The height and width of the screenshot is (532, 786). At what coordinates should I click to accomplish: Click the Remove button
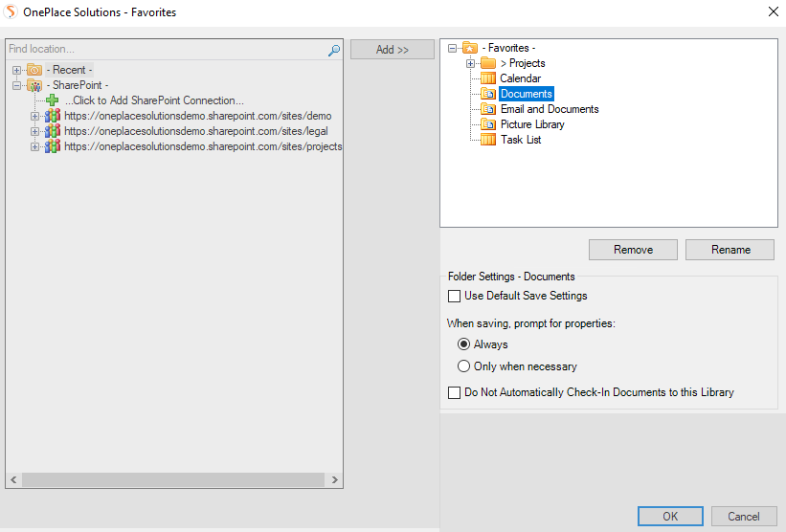point(633,250)
